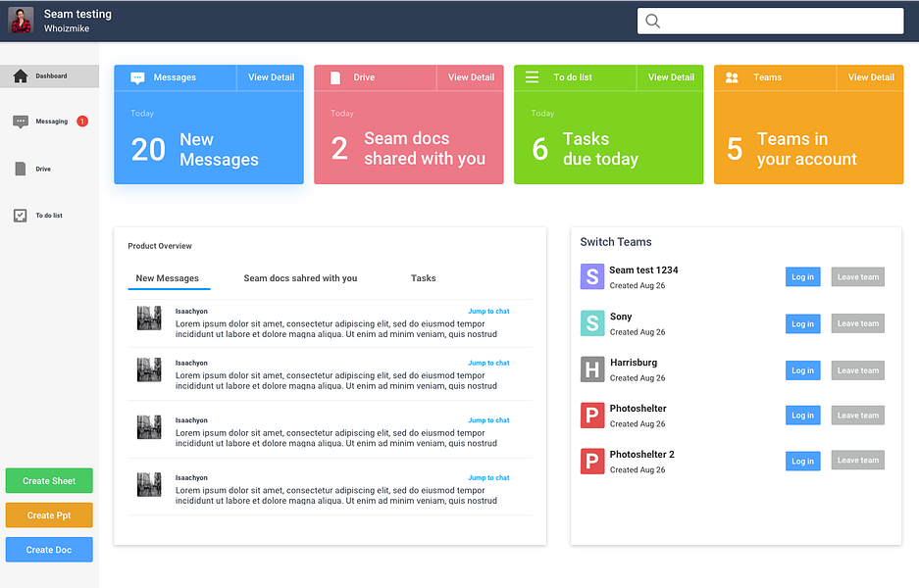This screenshot has width=919, height=588.
Task: Open Drive via the file icon in sidebar
Action: pyautogui.click(x=21, y=169)
